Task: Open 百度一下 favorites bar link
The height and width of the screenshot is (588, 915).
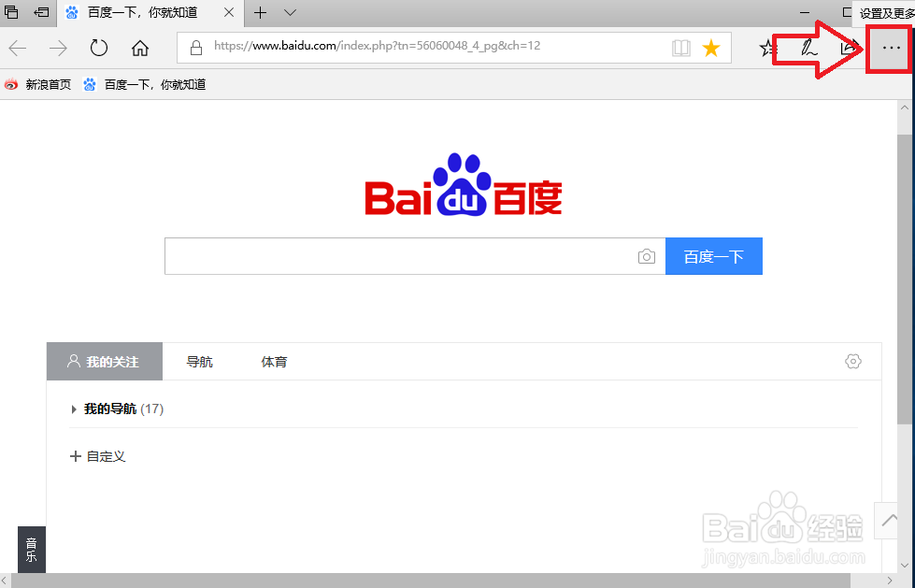Action: pos(144,85)
